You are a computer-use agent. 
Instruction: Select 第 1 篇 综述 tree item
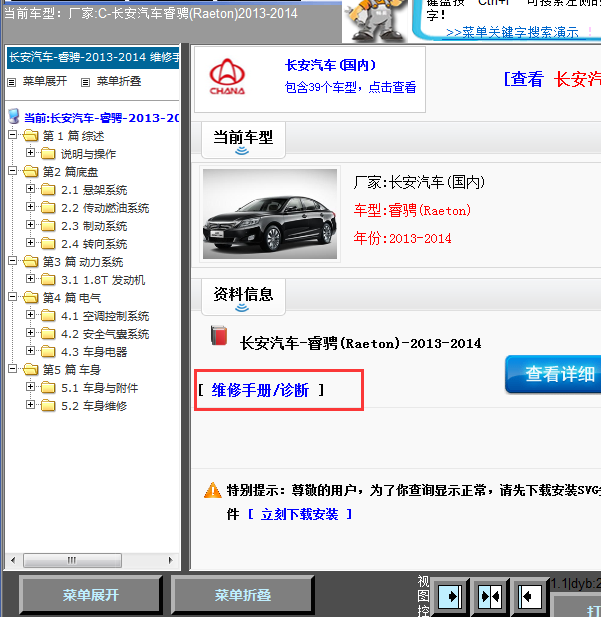coord(74,136)
